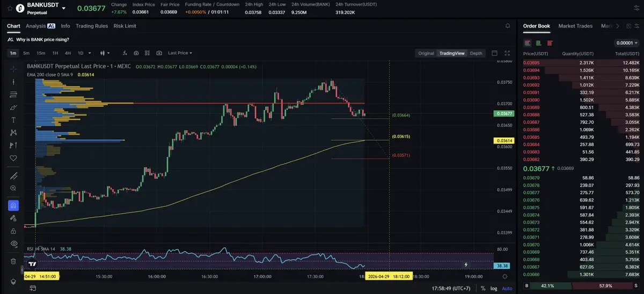
Task: Remove drawings with trash icon
Action: coord(13,261)
